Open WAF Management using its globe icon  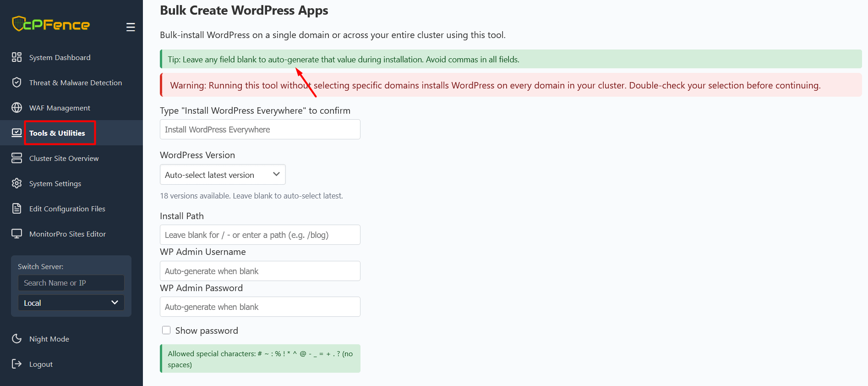pos(17,107)
